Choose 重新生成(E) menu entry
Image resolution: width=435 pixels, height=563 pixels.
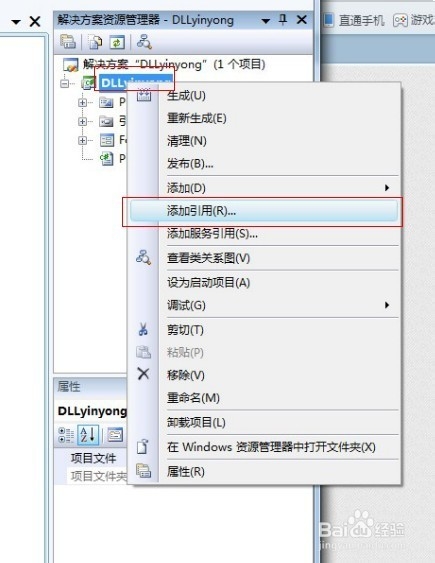[264, 118]
